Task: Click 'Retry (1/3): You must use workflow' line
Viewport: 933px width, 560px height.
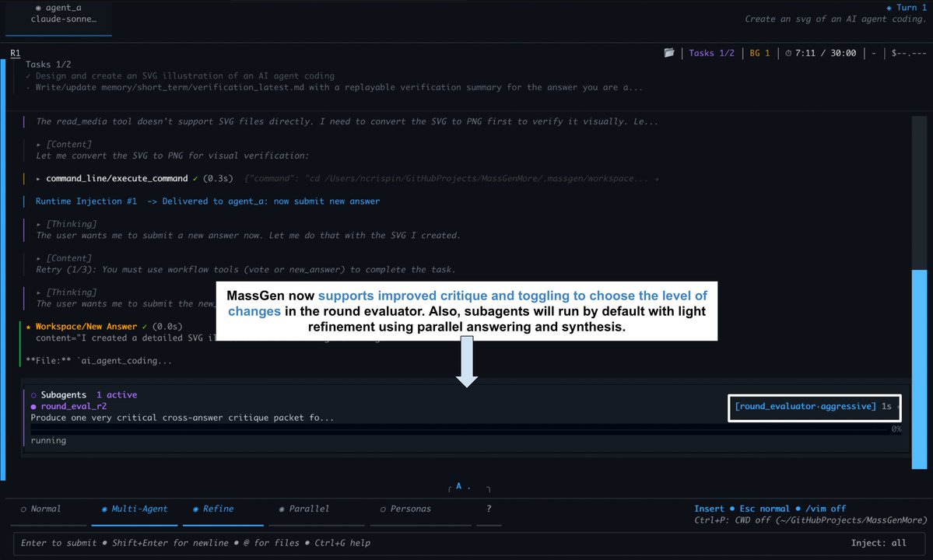Action: (246, 270)
